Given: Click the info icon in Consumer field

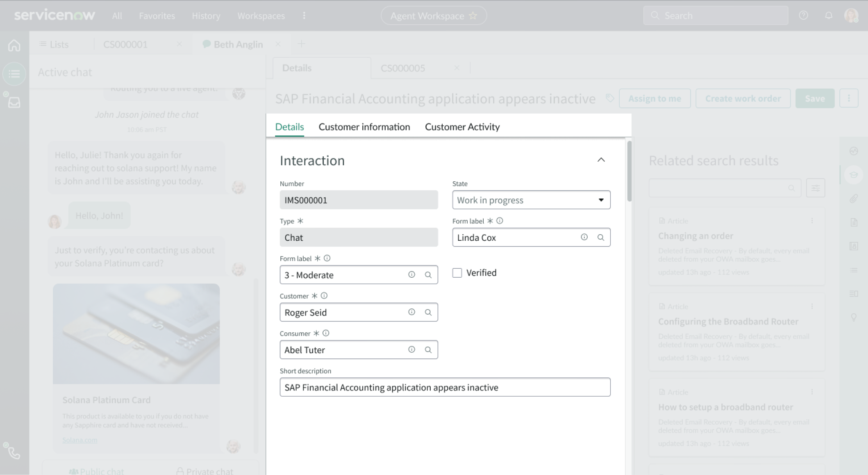Looking at the screenshot, I should tap(411, 349).
